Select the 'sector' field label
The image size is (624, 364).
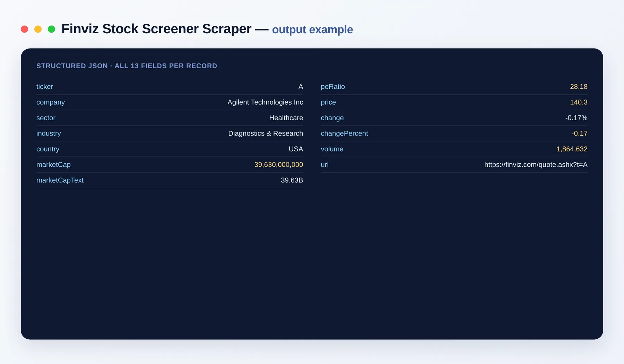pyautogui.click(x=46, y=118)
